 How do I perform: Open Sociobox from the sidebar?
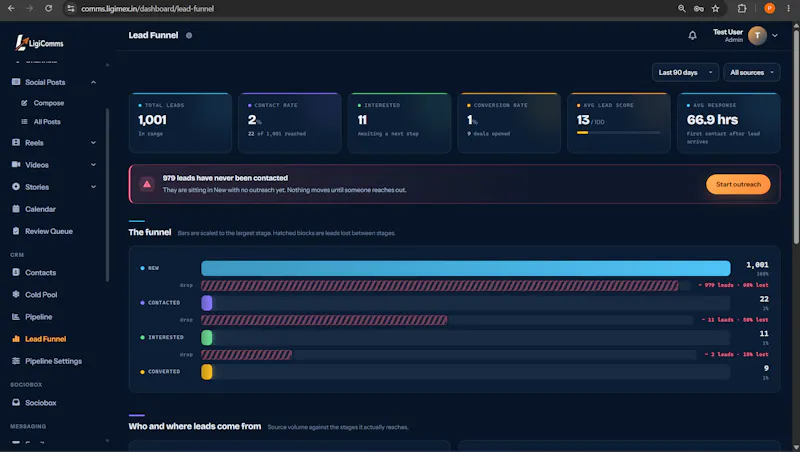[x=41, y=403]
